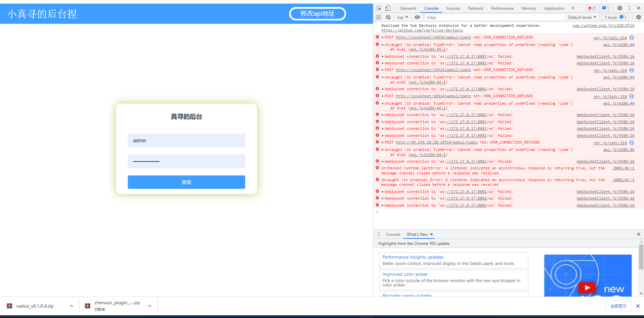The width and height of the screenshot is (644, 318).
Task: Click the first error's red error icon
Action: pos(377,37)
